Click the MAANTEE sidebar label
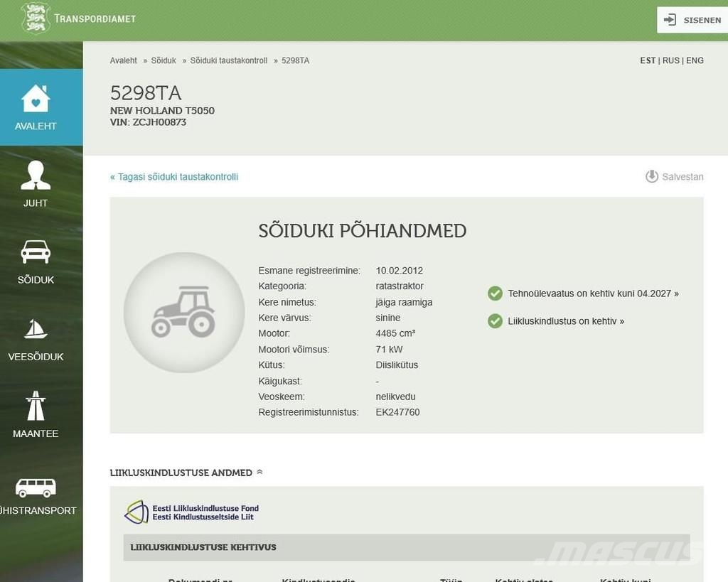The width and height of the screenshot is (728, 582). (36, 434)
